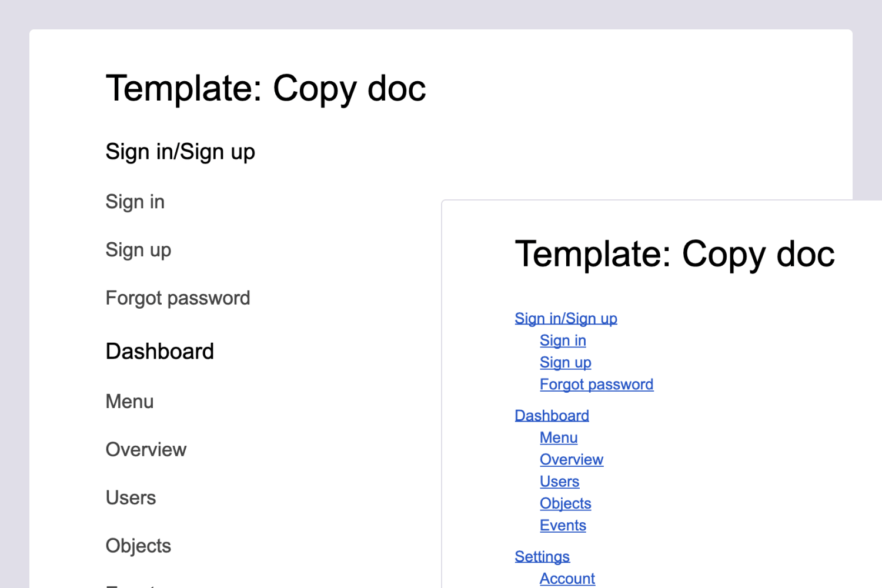Click the black 'Dashboard' heading
The width and height of the screenshot is (882, 588).
159,352
